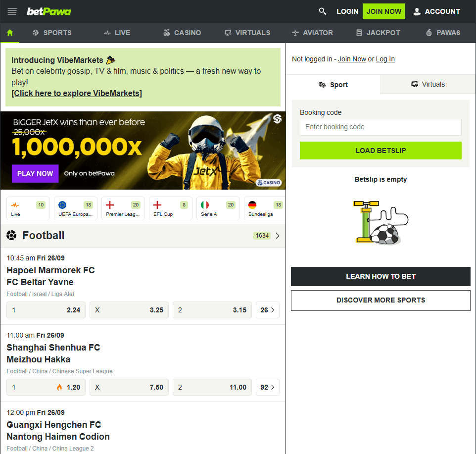Click the hot flame icon on 1.20 odds
Image resolution: width=476 pixels, height=454 pixels.
pos(59,387)
